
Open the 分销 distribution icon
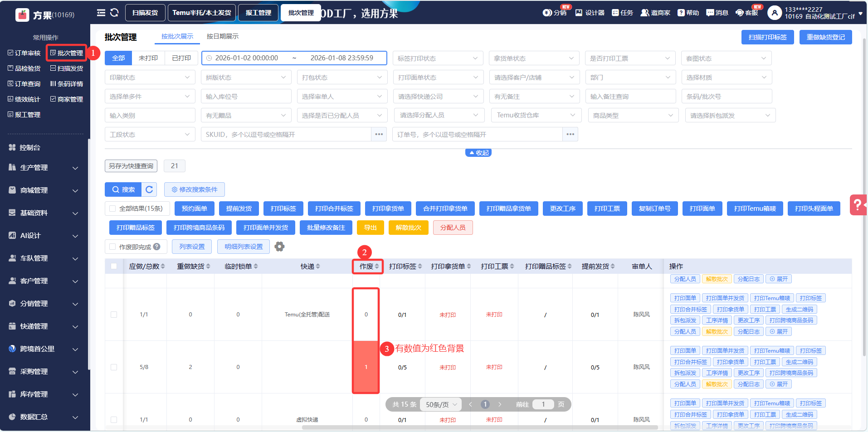(x=547, y=13)
